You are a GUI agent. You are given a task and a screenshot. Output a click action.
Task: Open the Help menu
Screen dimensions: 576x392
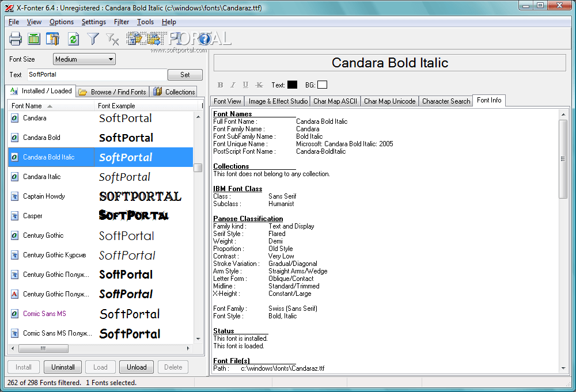coord(169,22)
